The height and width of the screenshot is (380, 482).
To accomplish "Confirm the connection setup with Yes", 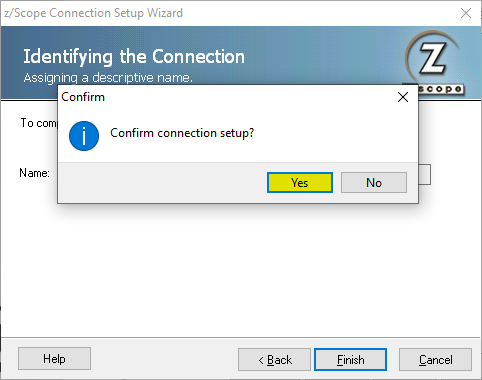I will (300, 183).
